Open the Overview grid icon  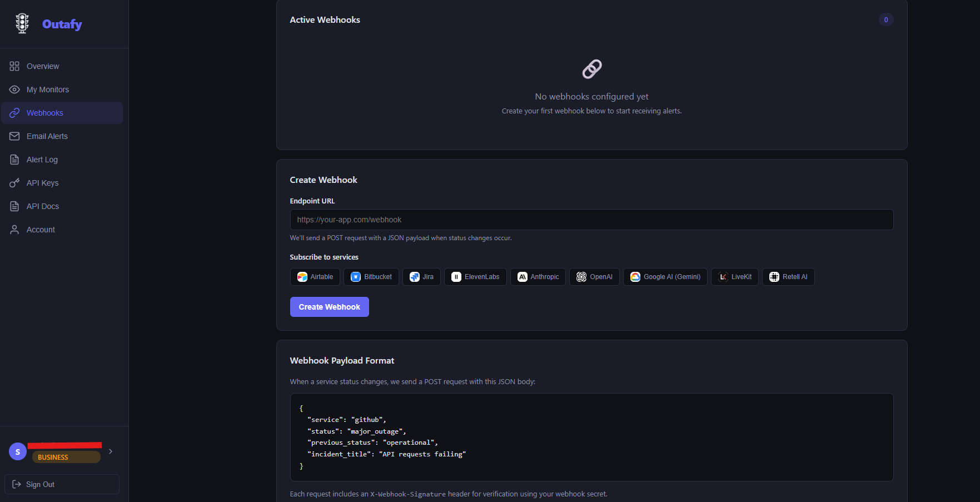point(14,66)
